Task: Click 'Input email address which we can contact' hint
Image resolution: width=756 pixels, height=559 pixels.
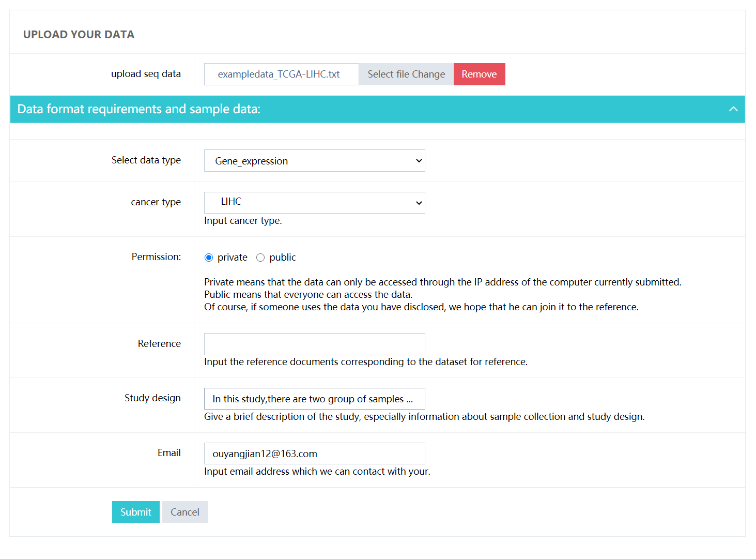Action: 317,472
